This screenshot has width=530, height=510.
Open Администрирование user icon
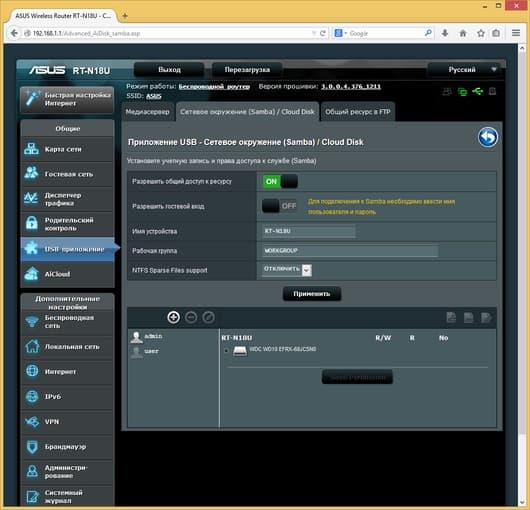point(32,471)
